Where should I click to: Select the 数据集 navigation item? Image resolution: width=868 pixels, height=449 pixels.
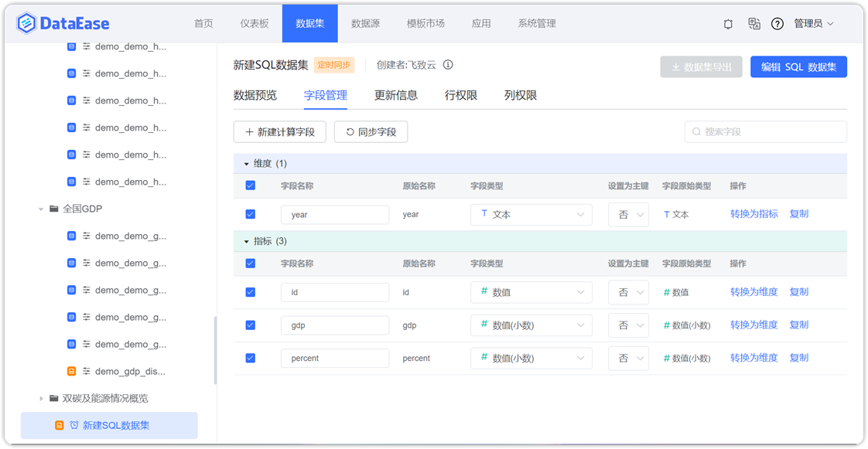(310, 24)
